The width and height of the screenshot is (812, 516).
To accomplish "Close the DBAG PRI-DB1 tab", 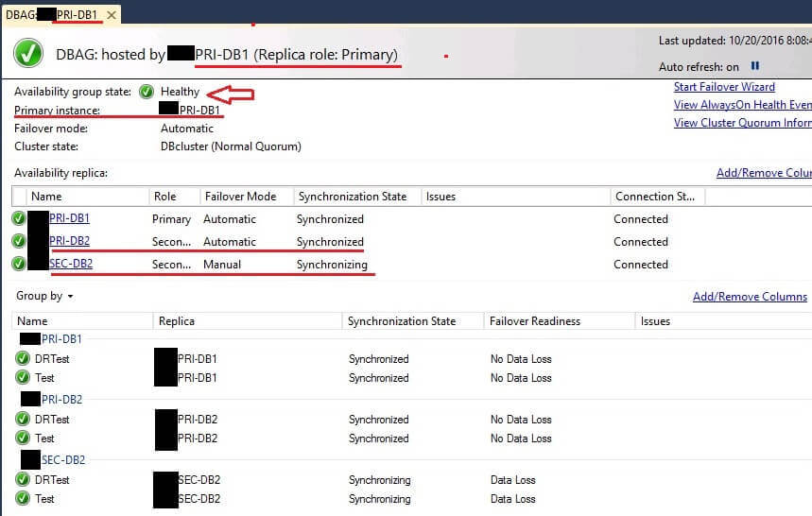I will pos(112,15).
